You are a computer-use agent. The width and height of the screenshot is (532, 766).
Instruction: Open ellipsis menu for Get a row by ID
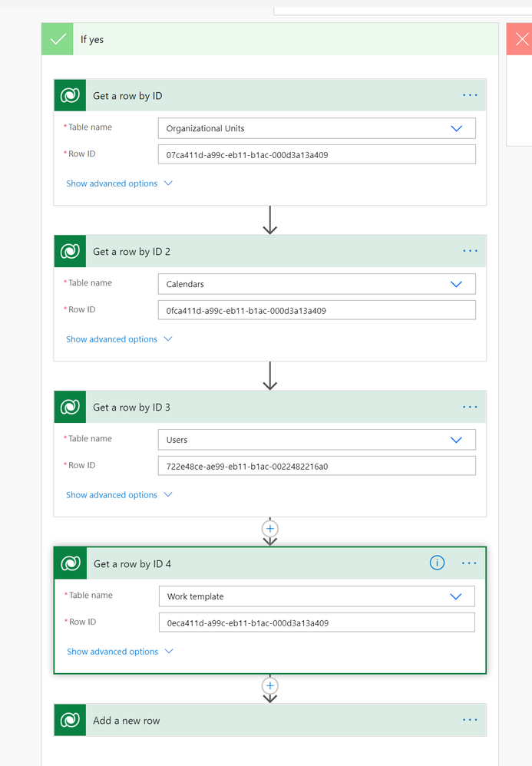click(470, 95)
